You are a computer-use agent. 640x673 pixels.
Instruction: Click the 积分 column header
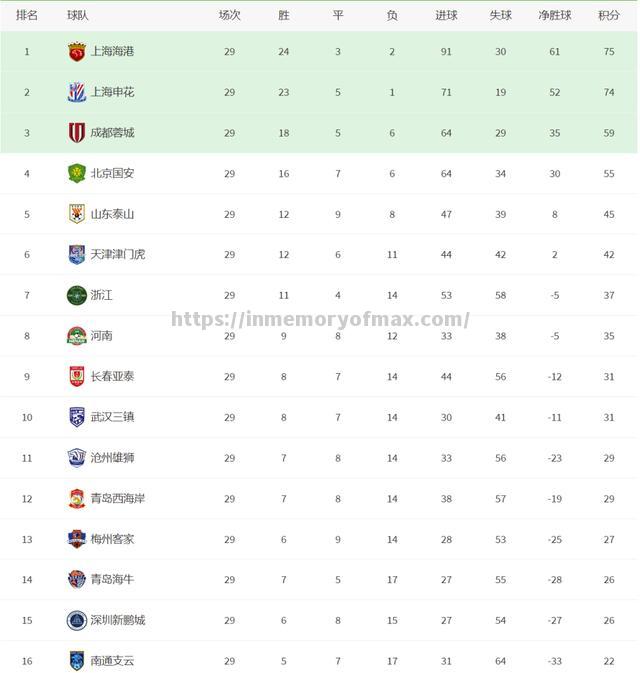pos(608,15)
